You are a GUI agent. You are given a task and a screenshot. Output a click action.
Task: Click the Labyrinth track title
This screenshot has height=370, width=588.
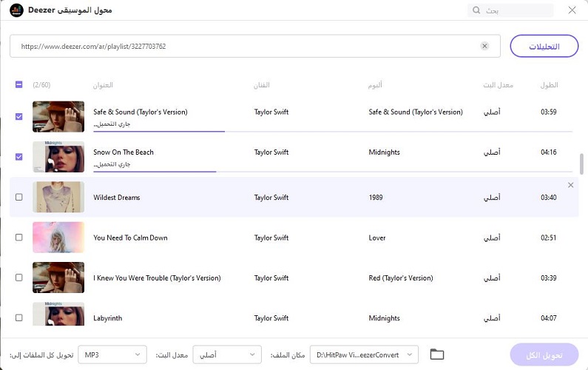tap(108, 318)
